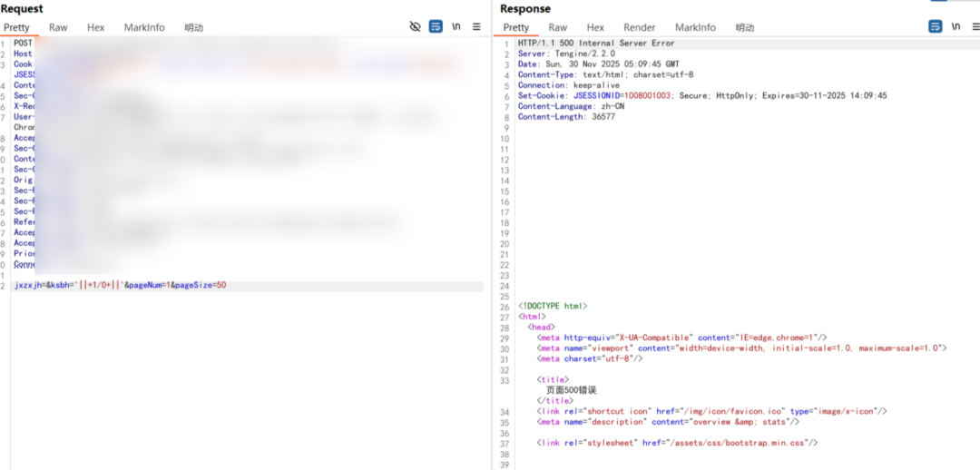Open the 明动 tab in the Response panel
This screenshot has width=980, height=470.
point(744,27)
